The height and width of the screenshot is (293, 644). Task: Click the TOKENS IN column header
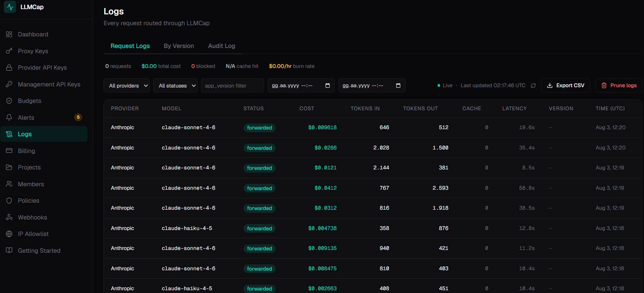pyautogui.click(x=365, y=109)
